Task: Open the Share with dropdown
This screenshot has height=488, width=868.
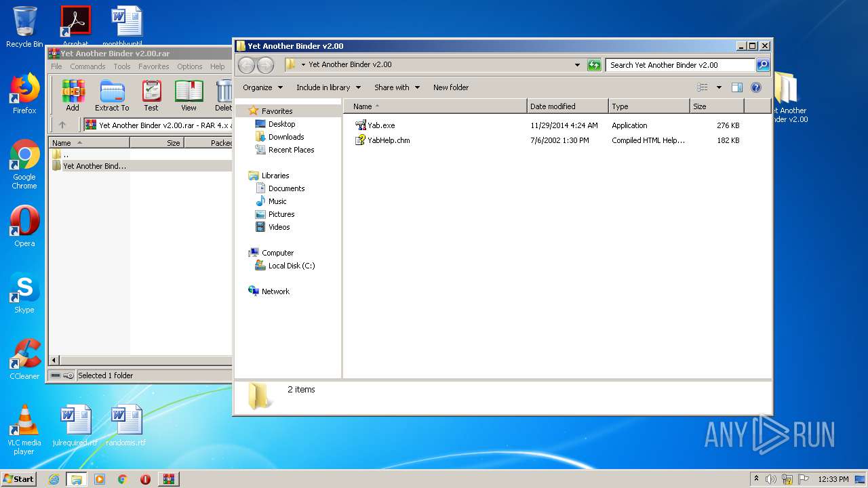Action: click(x=397, y=87)
